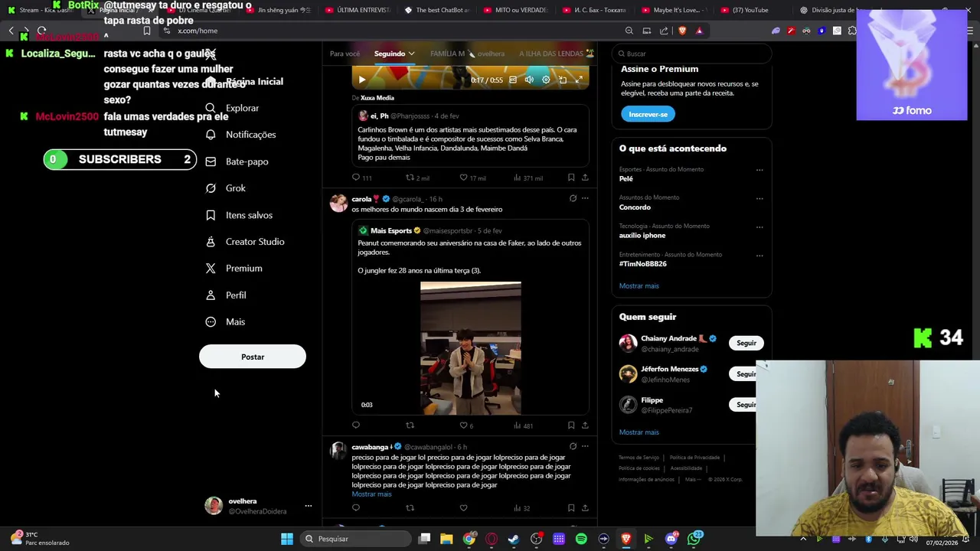Mute the video volume

(x=529, y=80)
